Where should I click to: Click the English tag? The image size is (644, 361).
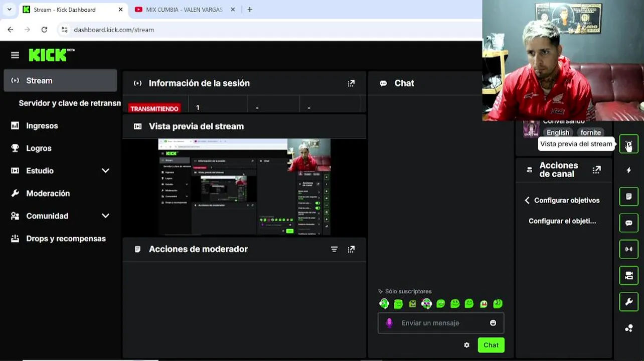click(558, 133)
